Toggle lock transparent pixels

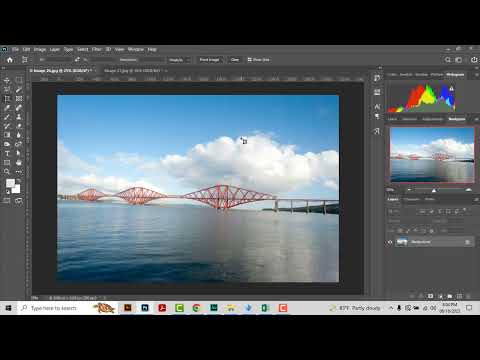pos(400,230)
